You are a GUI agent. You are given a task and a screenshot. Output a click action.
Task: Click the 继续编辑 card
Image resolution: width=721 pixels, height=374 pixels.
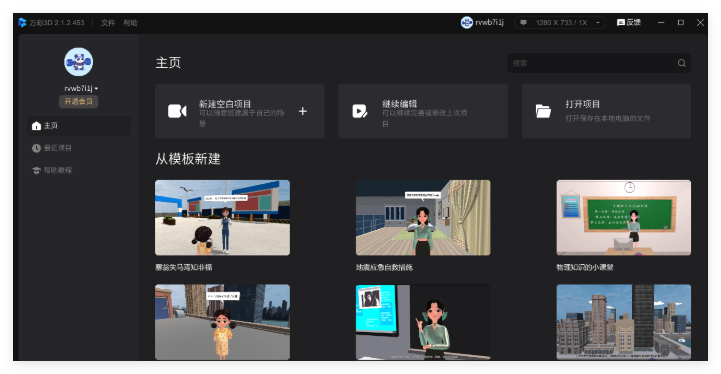pyautogui.click(x=423, y=111)
